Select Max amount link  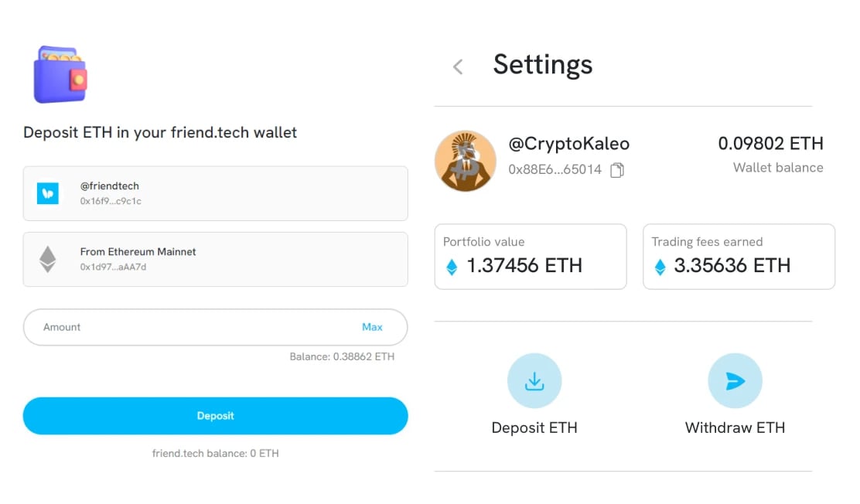(x=372, y=328)
